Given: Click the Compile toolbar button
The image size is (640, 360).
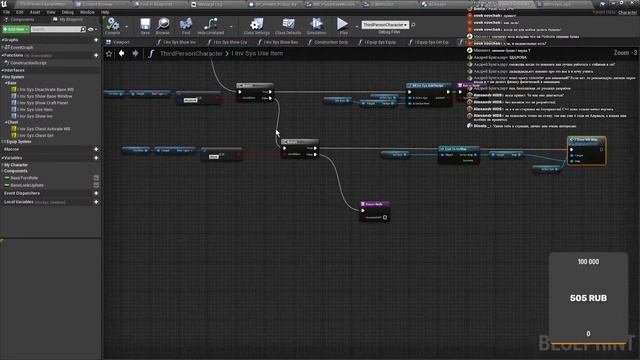Looking at the screenshot, I should (113, 26).
